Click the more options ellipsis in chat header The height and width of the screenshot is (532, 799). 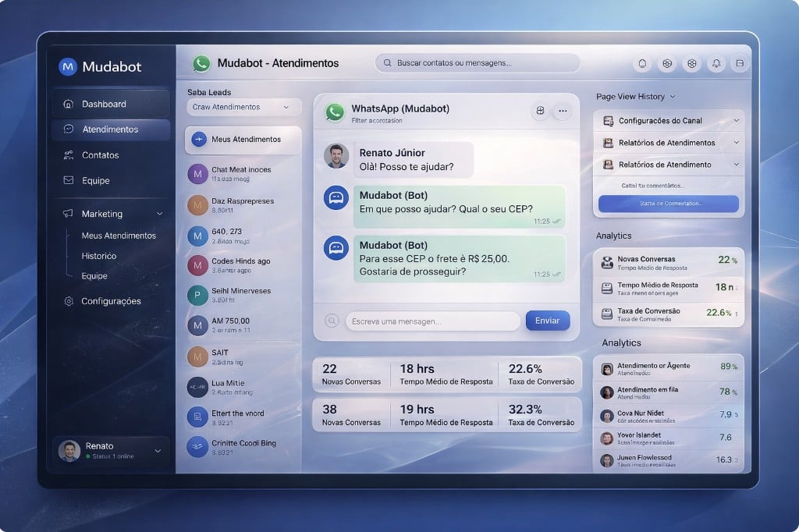[x=563, y=111]
